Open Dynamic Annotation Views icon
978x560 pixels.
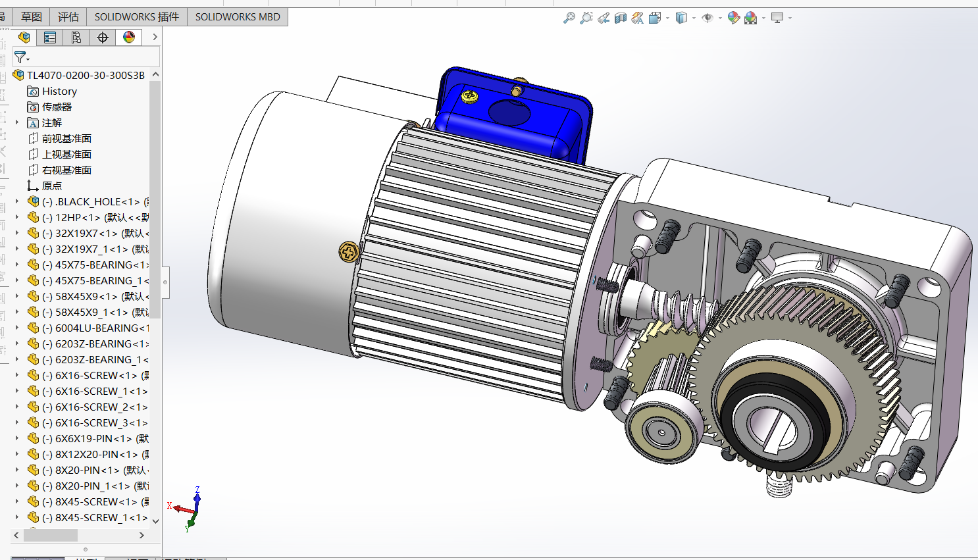pyautogui.click(x=638, y=18)
